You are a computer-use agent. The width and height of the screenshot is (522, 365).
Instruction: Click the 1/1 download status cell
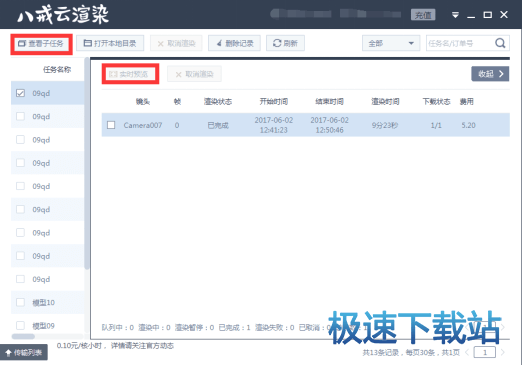[436, 125]
